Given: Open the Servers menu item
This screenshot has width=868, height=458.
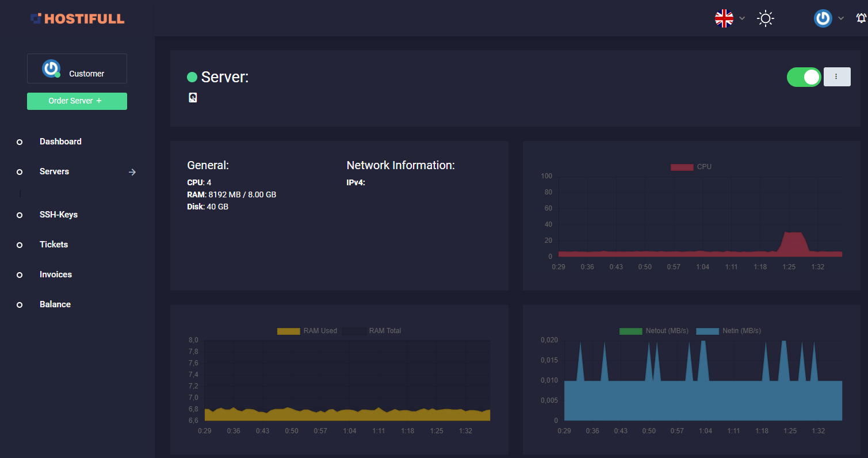Looking at the screenshot, I should [x=54, y=171].
